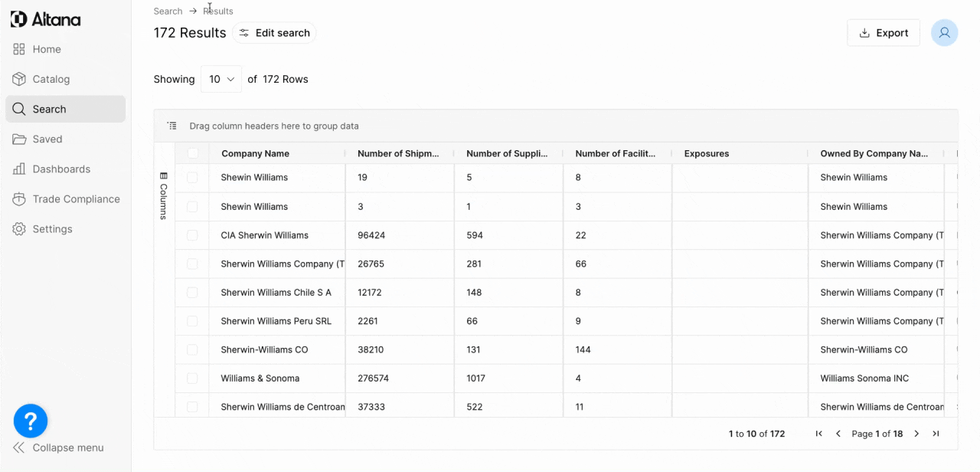Screen dimensions: 980x472
Task: Click the user profile avatar icon
Action: 944,33
